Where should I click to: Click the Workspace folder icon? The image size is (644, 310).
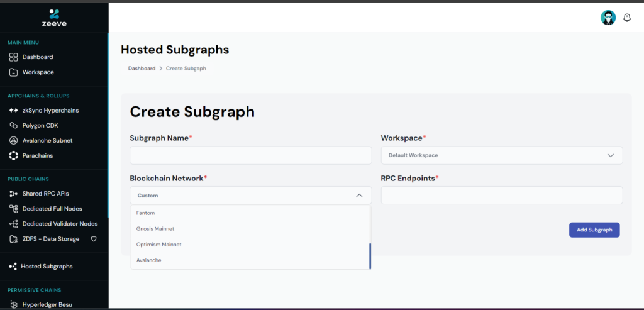click(x=14, y=72)
